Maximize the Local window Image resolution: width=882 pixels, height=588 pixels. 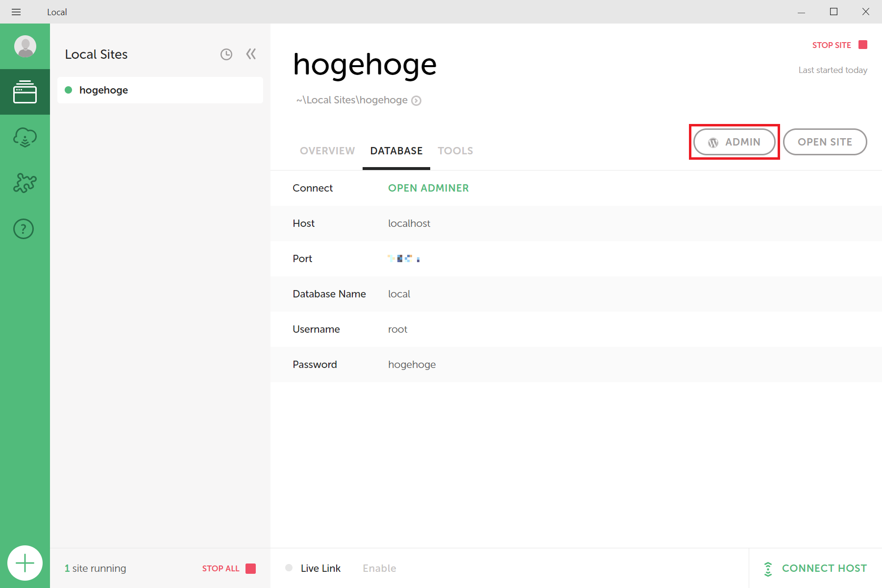tap(833, 12)
